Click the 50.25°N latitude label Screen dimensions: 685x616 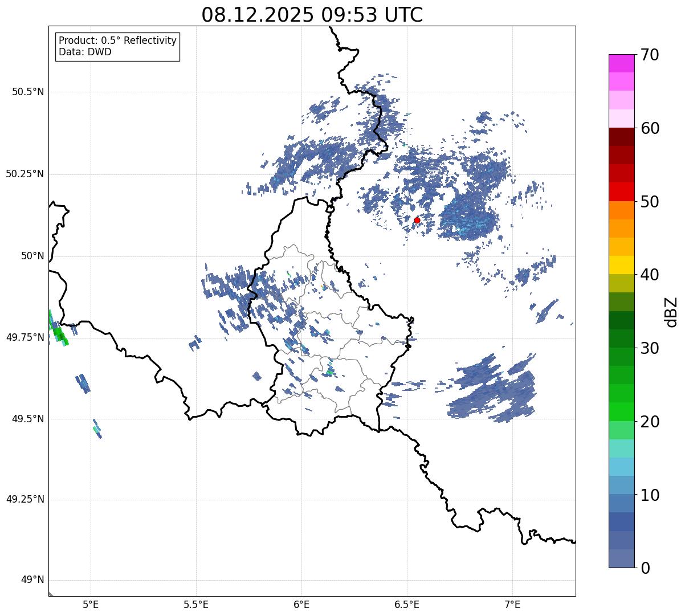pyautogui.click(x=25, y=174)
